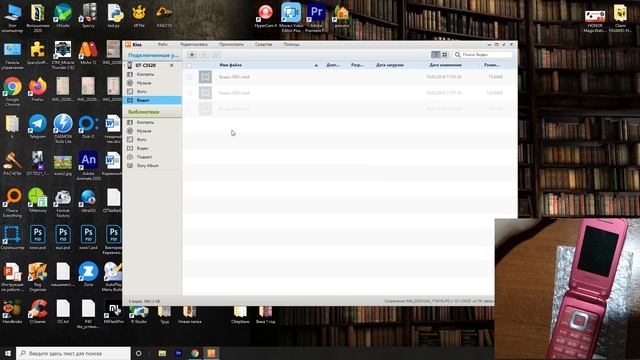Open Speccy desktop shortcut

[x=88, y=16]
